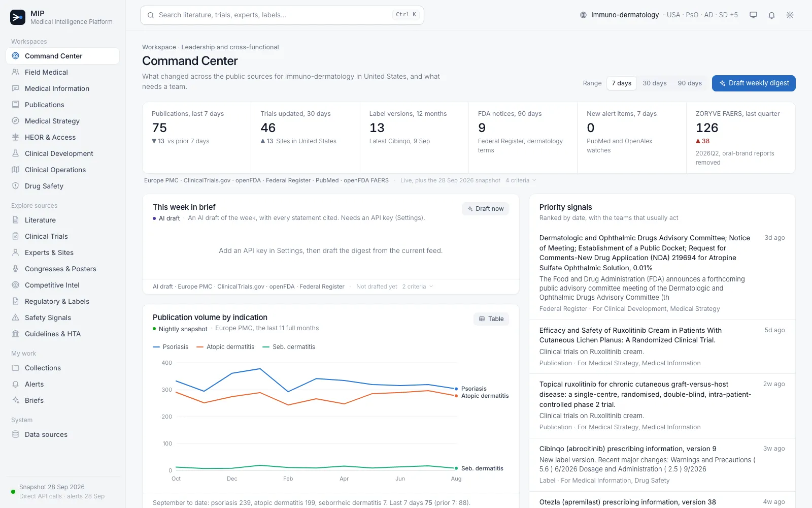Screen dimensions: 812x508
Task: Click the Clinical Development flask icon
Action: tap(16, 153)
